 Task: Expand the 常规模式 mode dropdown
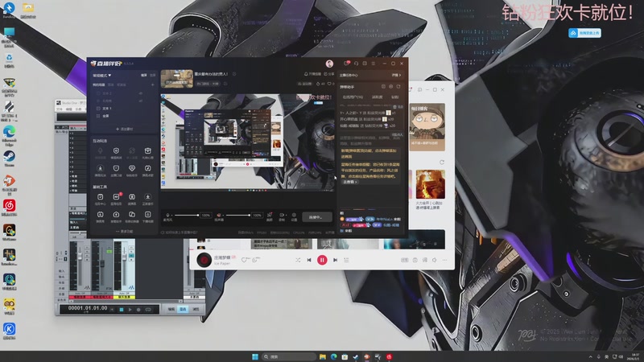point(102,76)
